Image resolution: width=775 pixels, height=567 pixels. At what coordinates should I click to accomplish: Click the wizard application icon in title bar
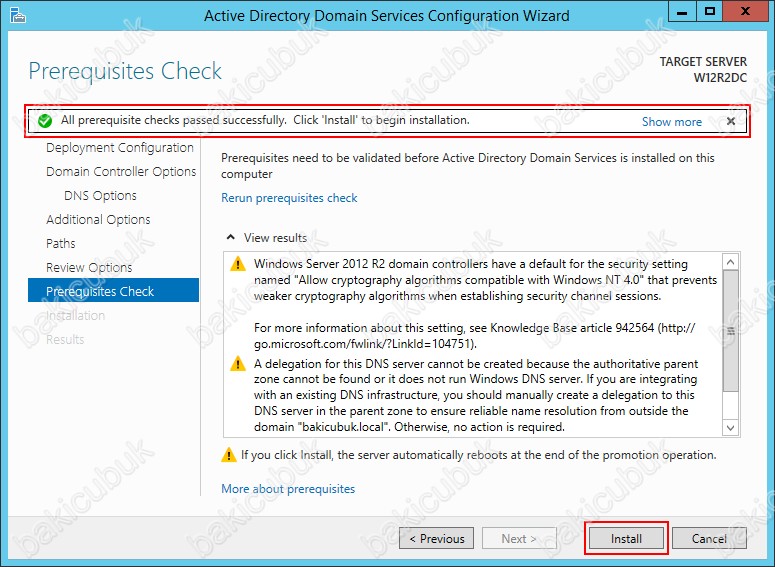click(x=18, y=15)
